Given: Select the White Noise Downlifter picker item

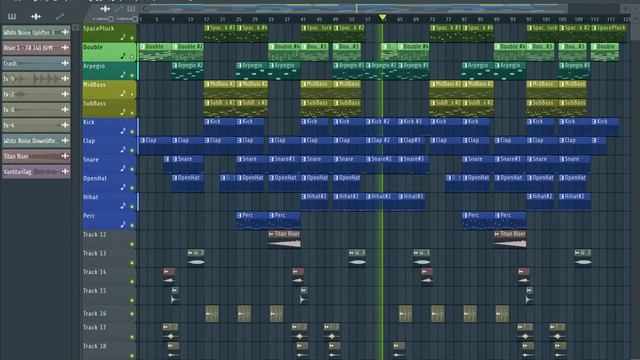Looking at the screenshot, I should (36, 140).
